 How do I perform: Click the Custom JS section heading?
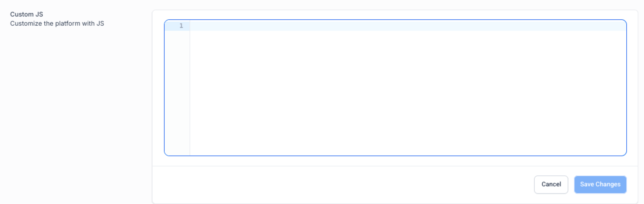tap(26, 14)
